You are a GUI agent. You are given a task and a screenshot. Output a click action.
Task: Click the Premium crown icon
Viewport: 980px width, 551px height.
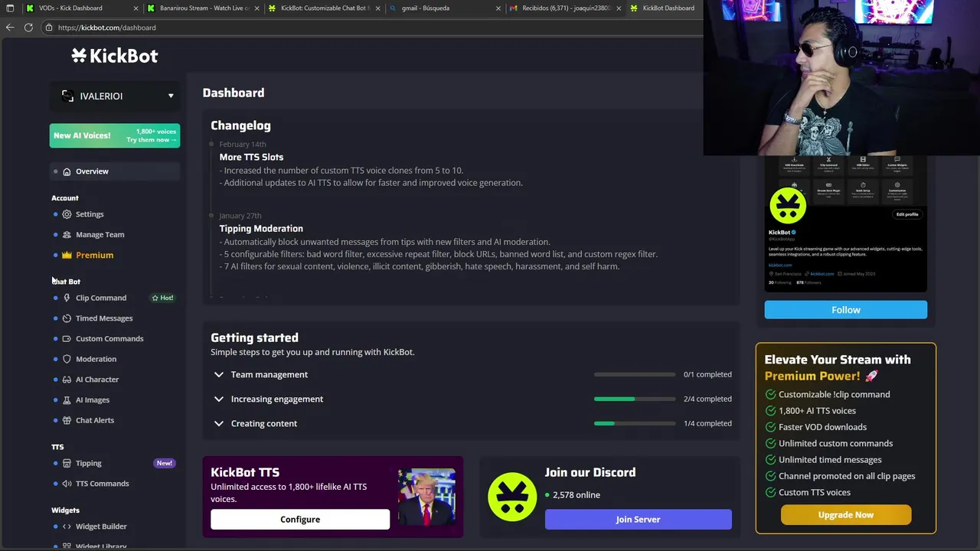tap(67, 255)
